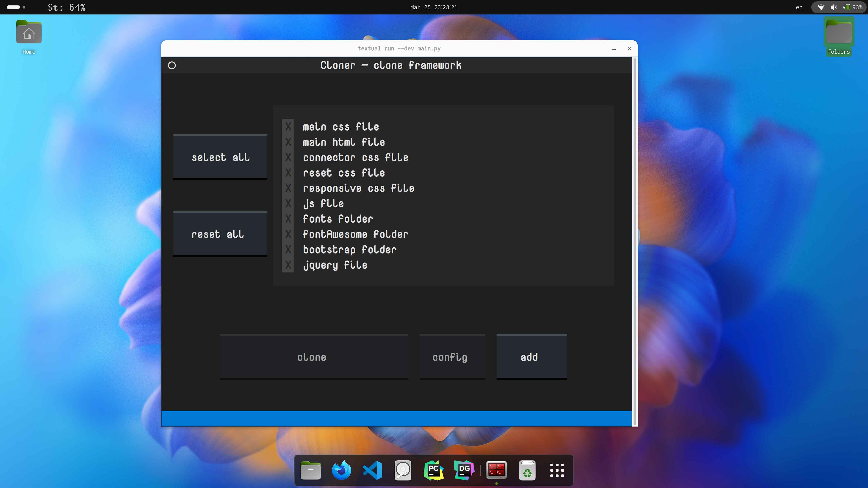Viewport: 868px width, 488px height.
Task: Click the add button
Action: [531, 357]
